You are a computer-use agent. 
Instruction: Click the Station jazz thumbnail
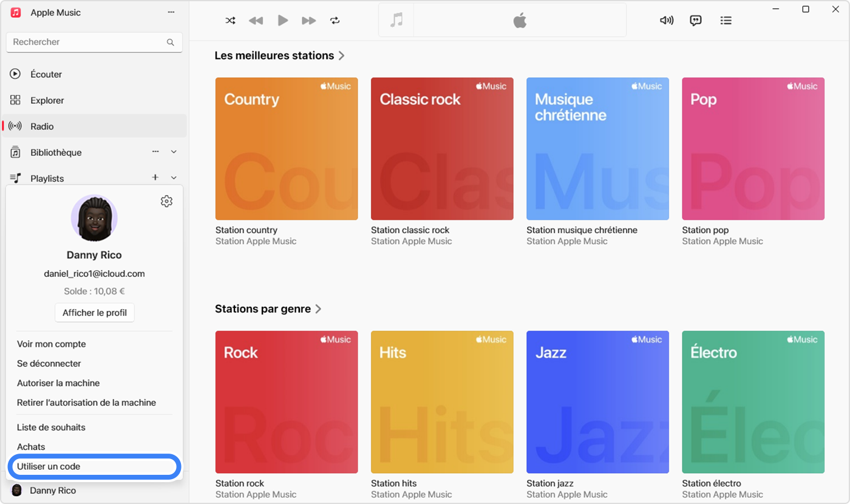point(597,401)
